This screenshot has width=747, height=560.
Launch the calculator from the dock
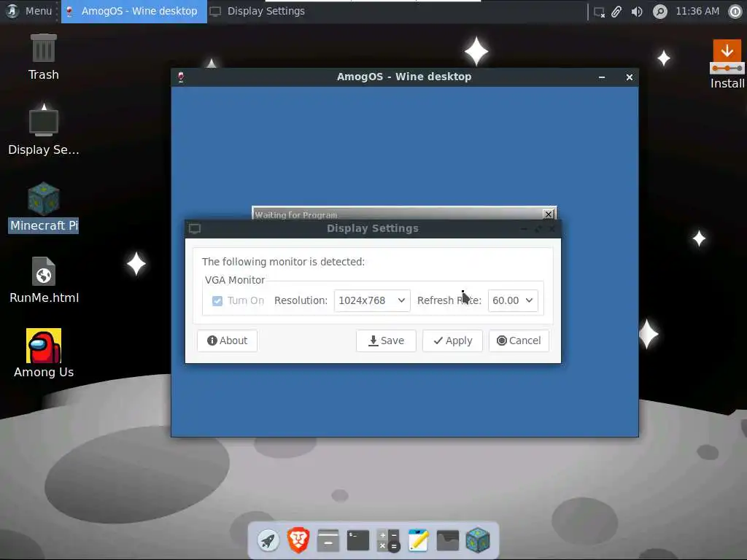pos(388,540)
